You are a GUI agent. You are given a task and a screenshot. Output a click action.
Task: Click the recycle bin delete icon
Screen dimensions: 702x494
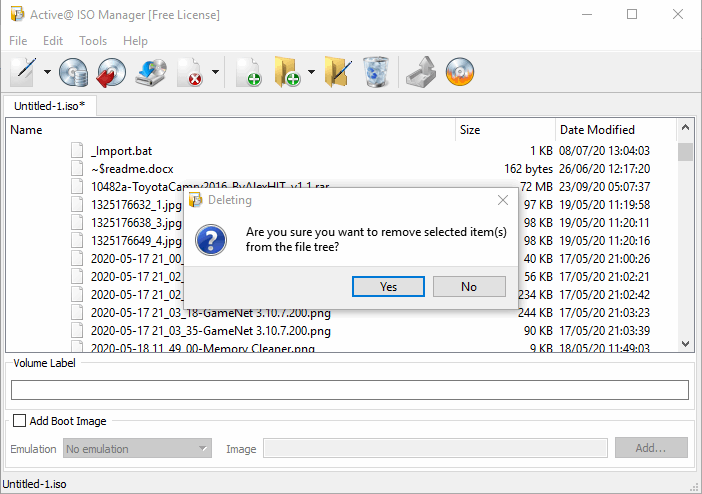coord(376,72)
